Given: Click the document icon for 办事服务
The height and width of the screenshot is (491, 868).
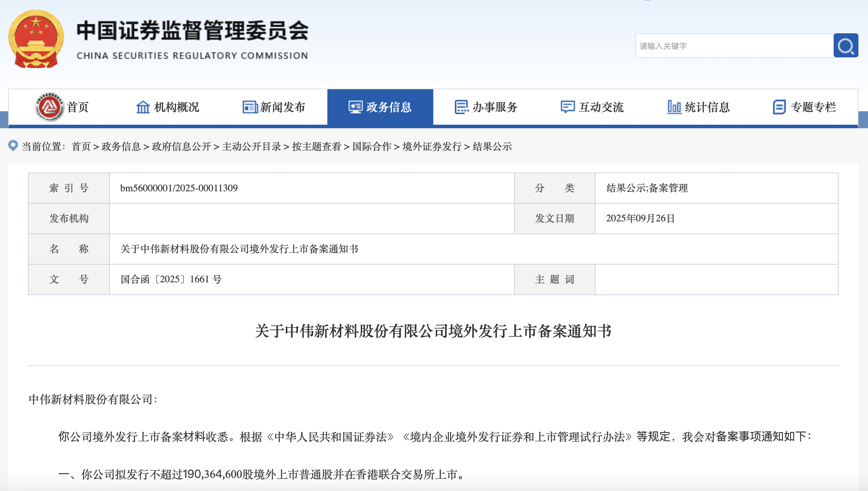Looking at the screenshot, I should tap(461, 107).
